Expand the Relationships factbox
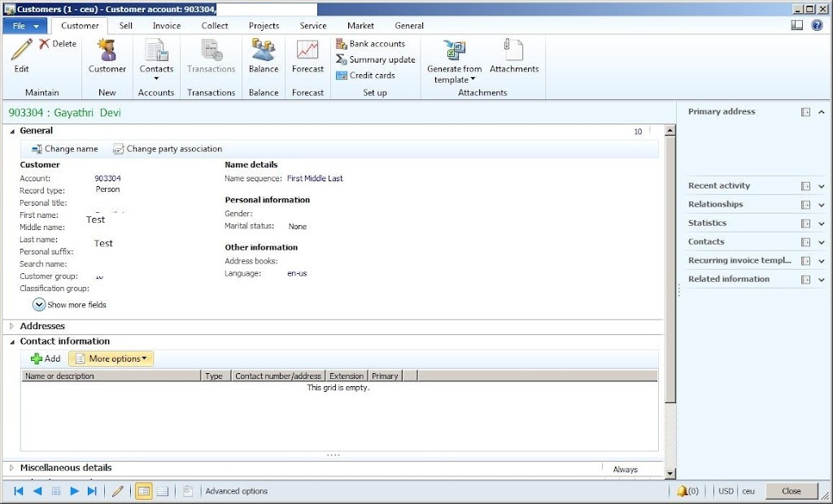The width and height of the screenshot is (833, 504). point(822,205)
